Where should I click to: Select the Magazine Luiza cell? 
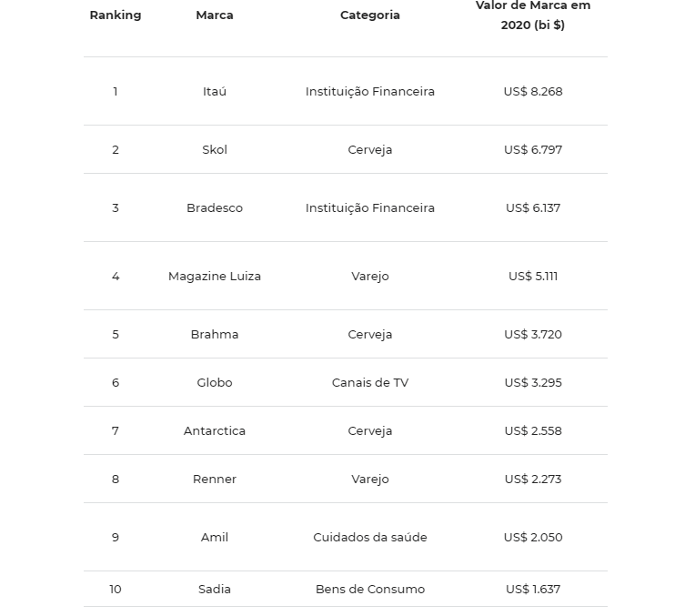tap(215, 276)
